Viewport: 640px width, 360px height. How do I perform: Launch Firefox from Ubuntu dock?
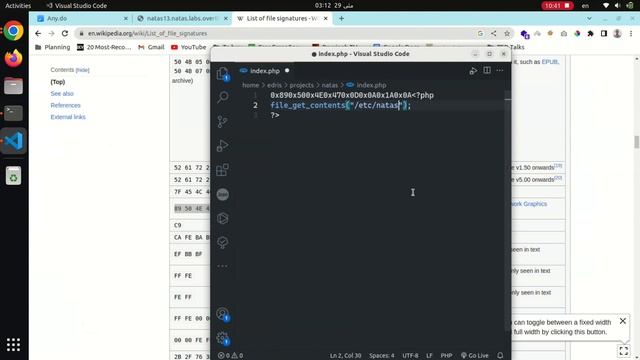pos(13,58)
